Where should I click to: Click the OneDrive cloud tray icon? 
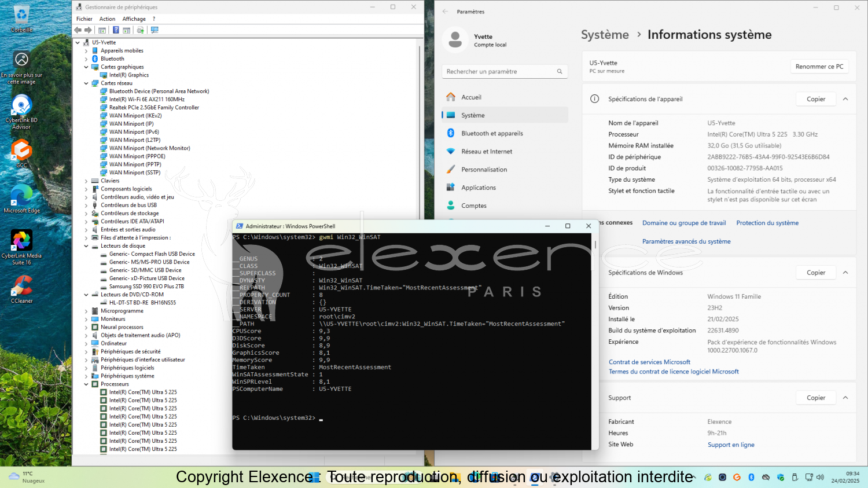[x=766, y=477]
